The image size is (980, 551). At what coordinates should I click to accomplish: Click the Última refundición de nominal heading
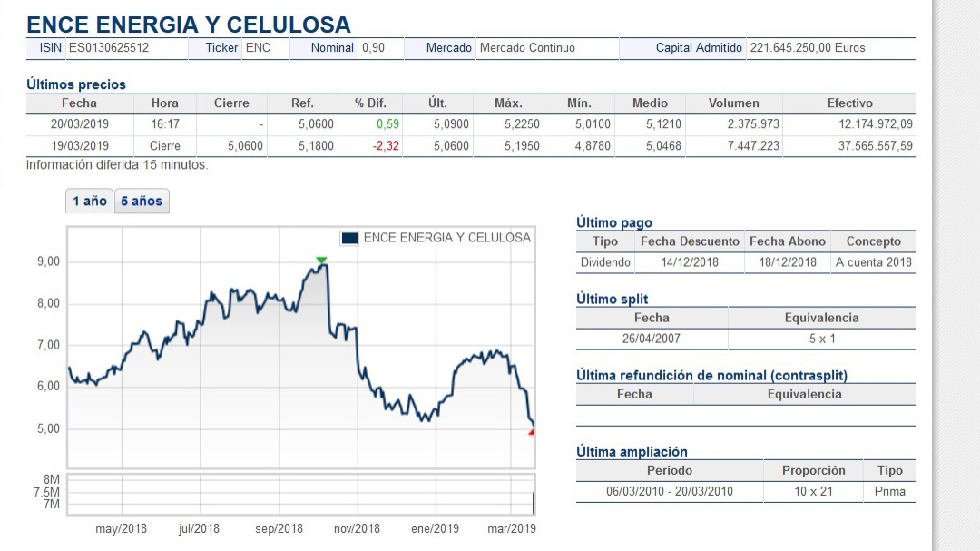click(712, 375)
